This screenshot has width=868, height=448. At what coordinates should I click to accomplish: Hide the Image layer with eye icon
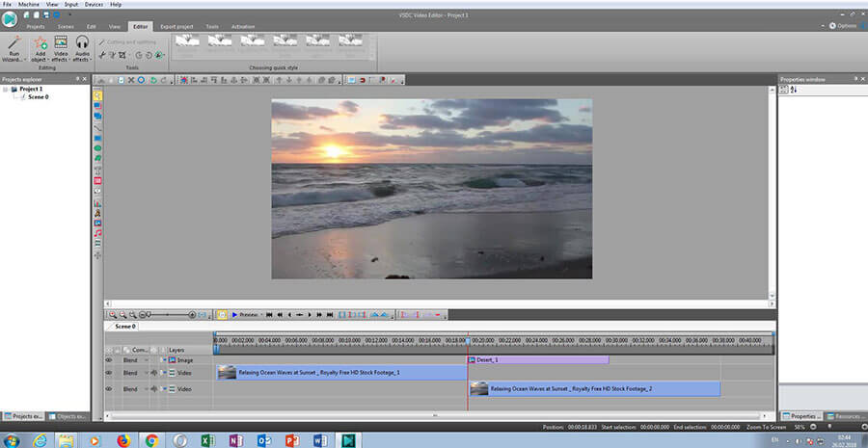point(108,360)
